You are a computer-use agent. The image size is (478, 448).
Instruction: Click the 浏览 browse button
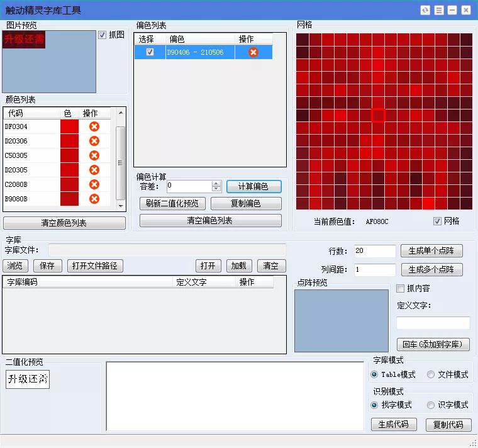pyautogui.click(x=15, y=266)
